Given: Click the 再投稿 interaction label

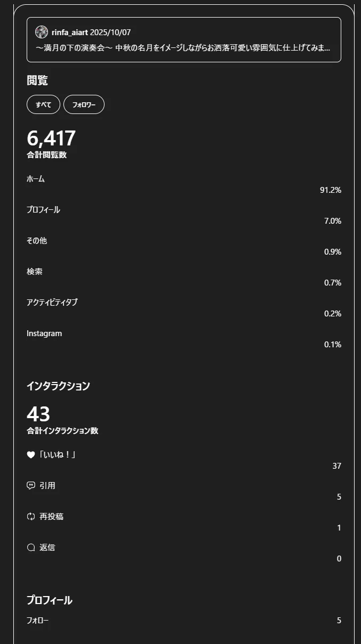Looking at the screenshot, I should [51, 517].
